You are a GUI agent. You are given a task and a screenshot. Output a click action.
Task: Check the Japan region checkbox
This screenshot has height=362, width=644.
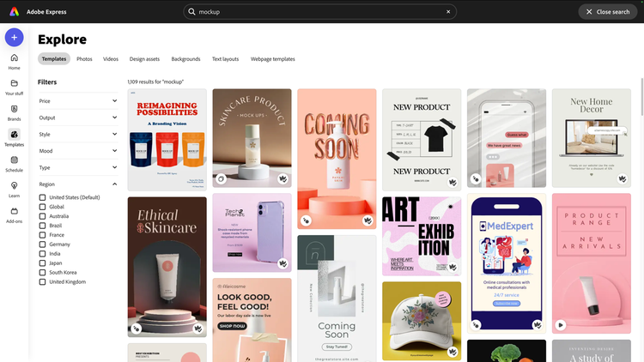click(x=42, y=263)
